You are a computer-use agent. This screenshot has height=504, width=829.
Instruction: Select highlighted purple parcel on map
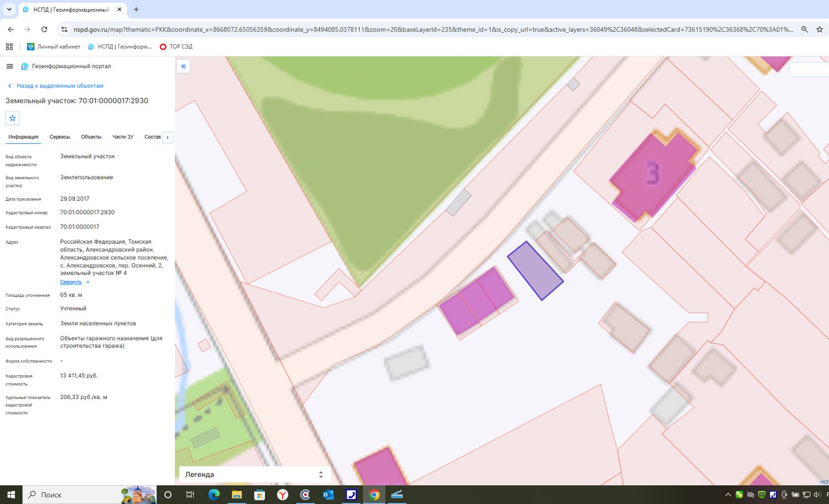tap(535, 271)
